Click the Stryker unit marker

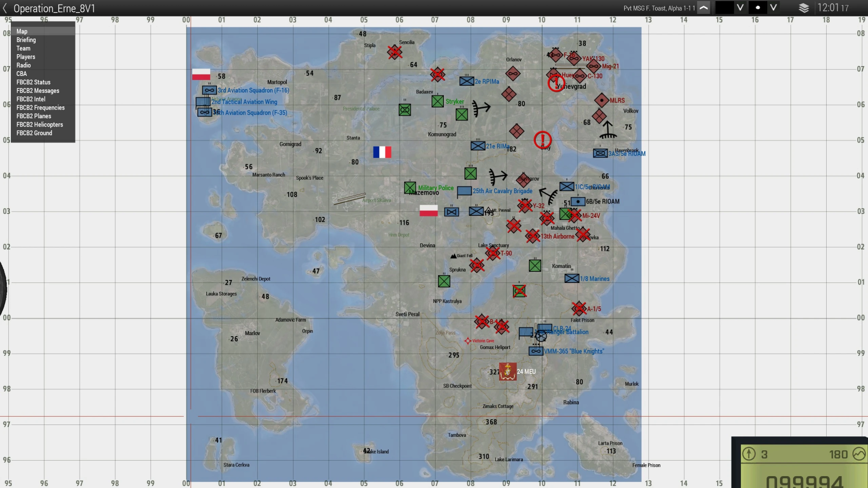[438, 101]
